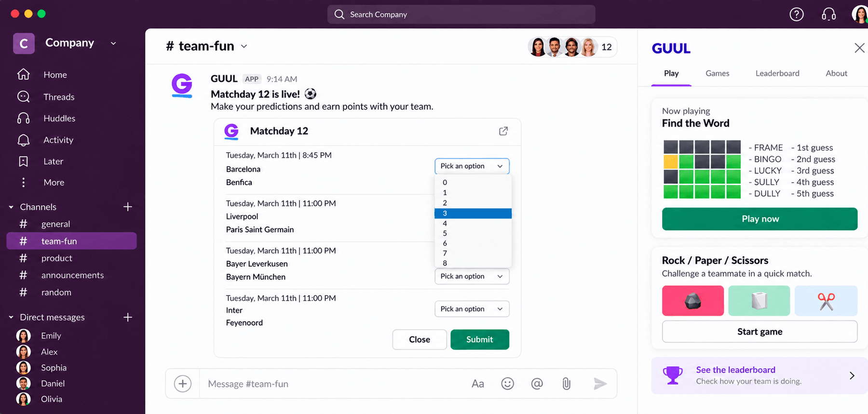Image resolution: width=868 pixels, height=414 pixels.
Task: Switch to the Games tab
Action: click(x=717, y=73)
